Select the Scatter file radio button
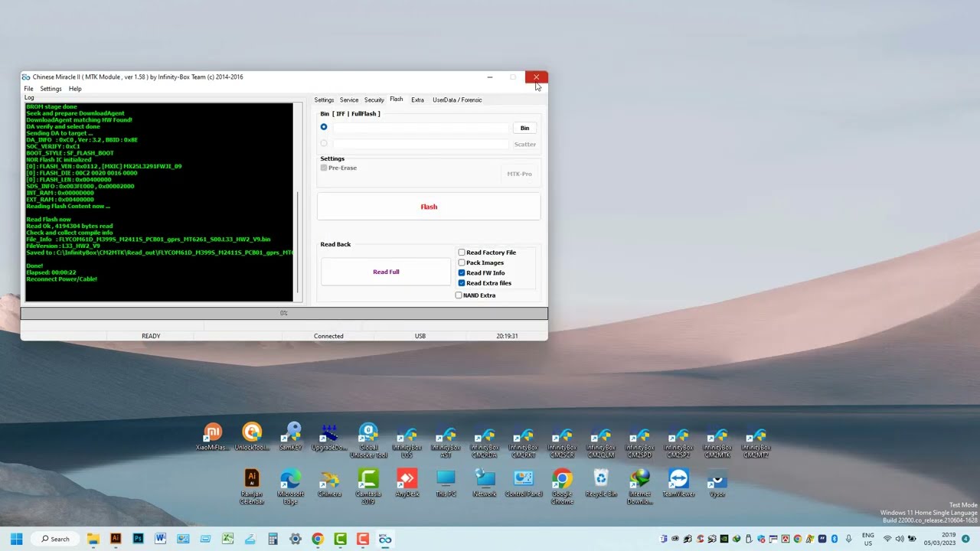The height and width of the screenshot is (551, 980). [x=324, y=143]
